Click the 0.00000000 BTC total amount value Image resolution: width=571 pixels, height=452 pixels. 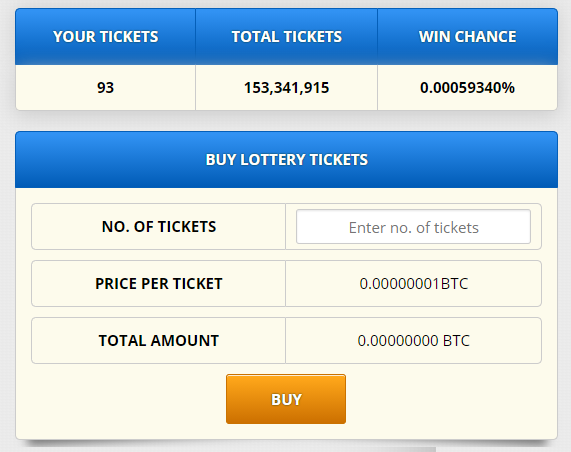[x=414, y=341]
